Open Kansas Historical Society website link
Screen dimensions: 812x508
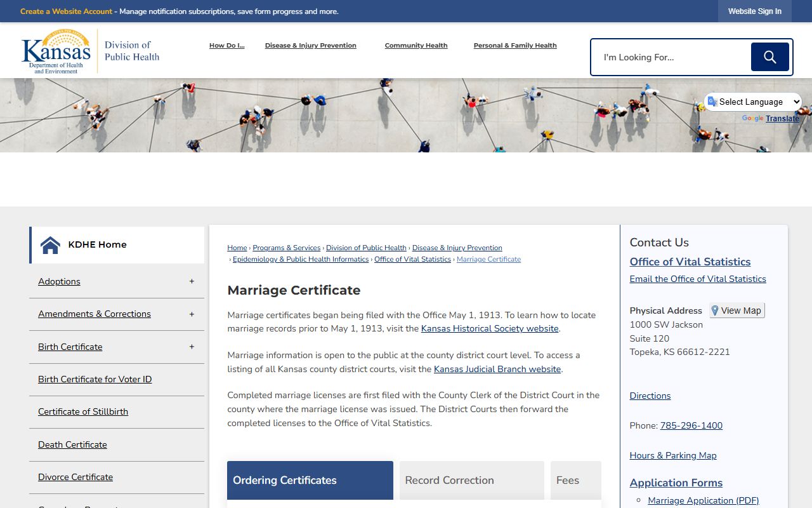[x=490, y=328]
